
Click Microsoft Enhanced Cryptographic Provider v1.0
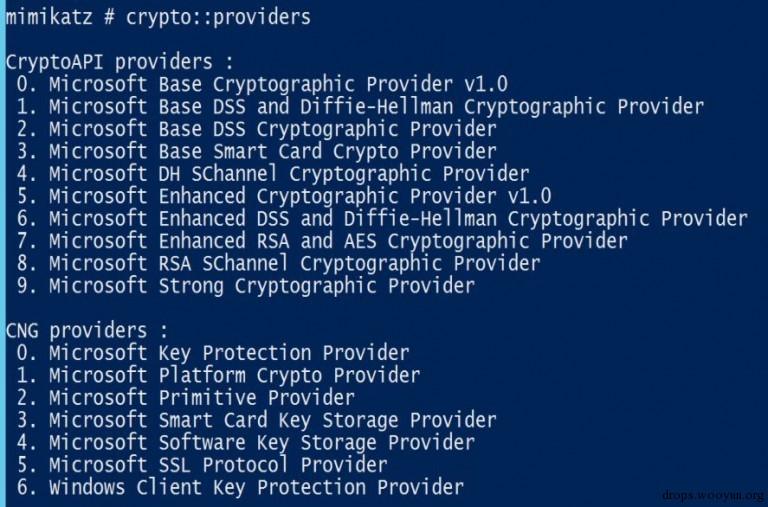[300, 196]
